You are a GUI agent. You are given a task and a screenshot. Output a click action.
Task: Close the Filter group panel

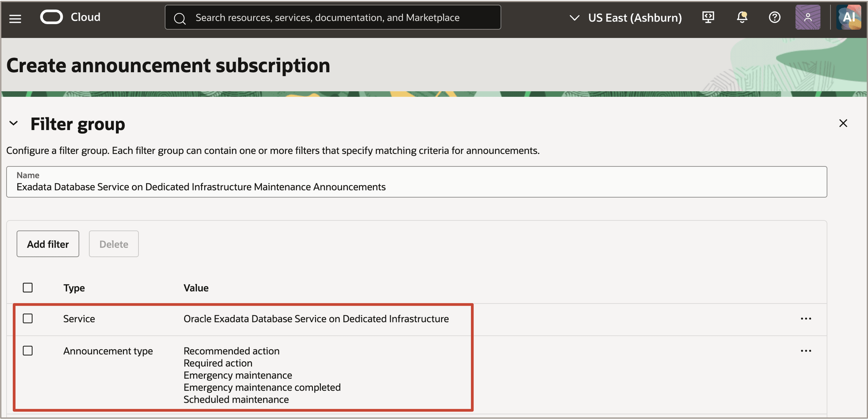click(x=843, y=123)
